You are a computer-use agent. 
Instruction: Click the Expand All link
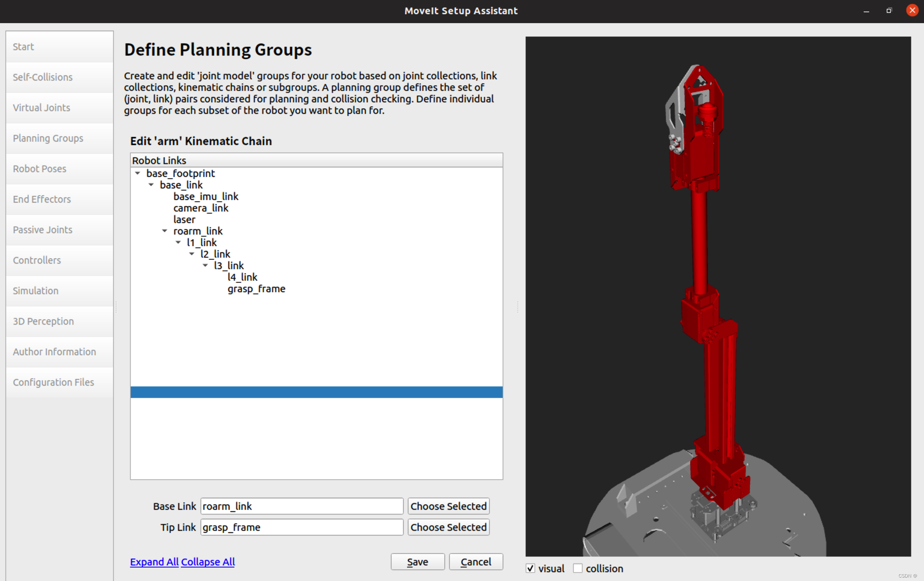click(x=154, y=561)
